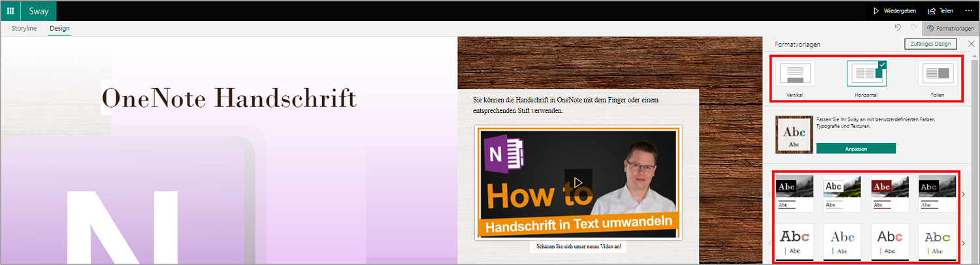Viewport: 980px width, 265px height.
Task: Pick the Abc style with green letter c
Action: (x=938, y=242)
